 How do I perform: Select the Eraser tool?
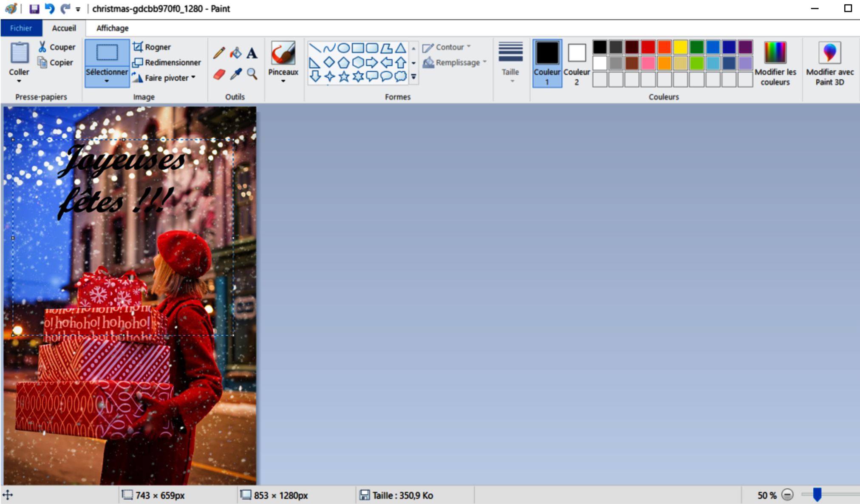pyautogui.click(x=219, y=74)
